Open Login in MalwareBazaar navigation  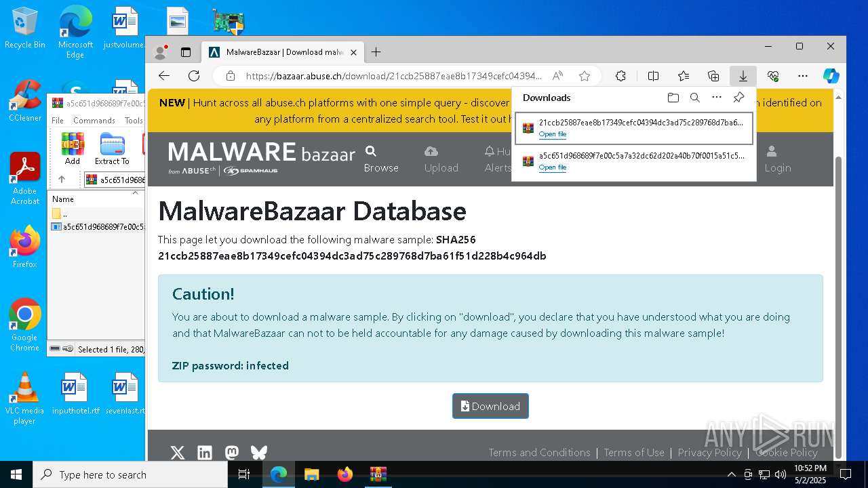[x=778, y=159]
